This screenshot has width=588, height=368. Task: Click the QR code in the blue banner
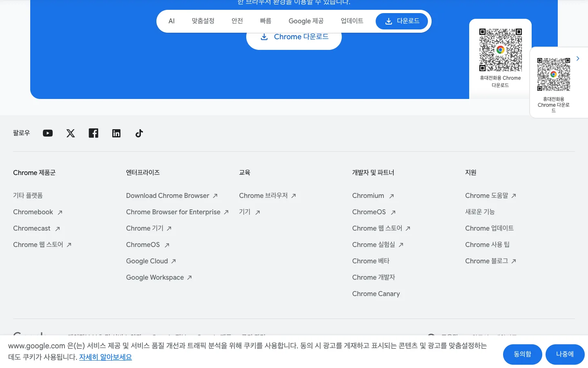pos(501,50)
